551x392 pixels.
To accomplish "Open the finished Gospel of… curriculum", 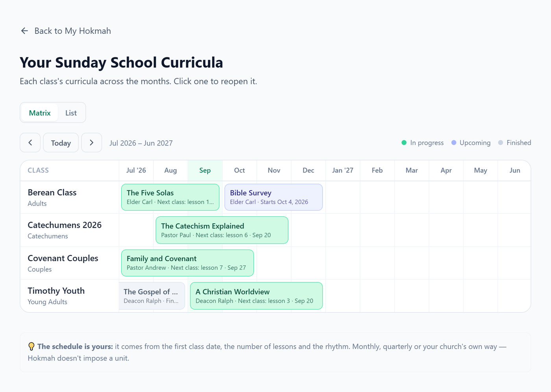I will pos(152,296).
